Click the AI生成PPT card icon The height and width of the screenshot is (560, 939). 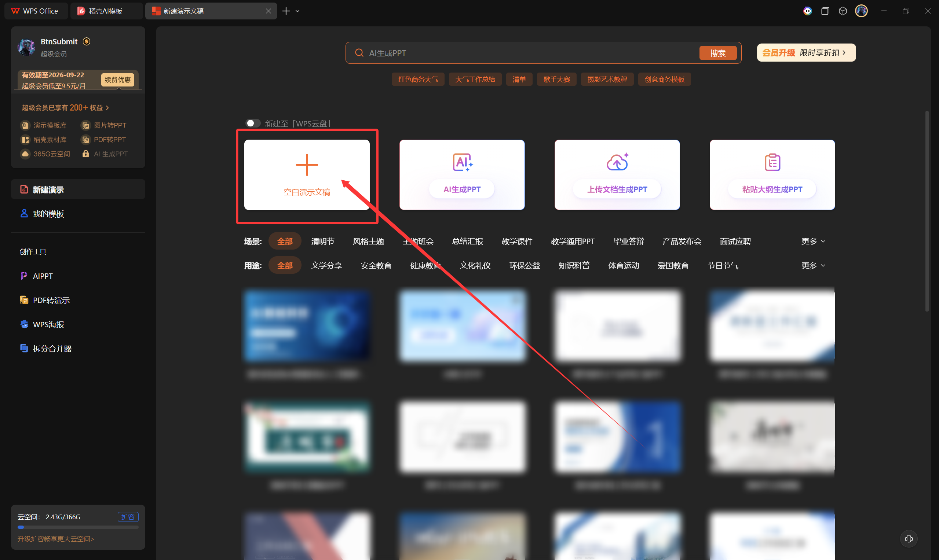462,162
